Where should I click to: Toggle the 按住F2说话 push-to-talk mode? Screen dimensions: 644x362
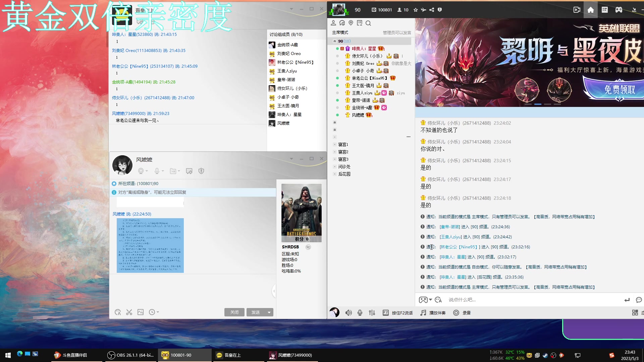tap(398, 313)
